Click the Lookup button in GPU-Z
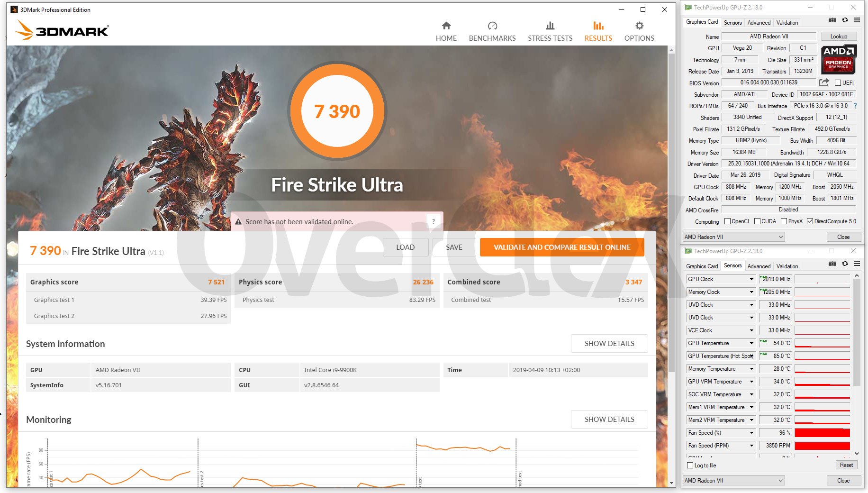The image size is (868, 493). coord(839,37)
